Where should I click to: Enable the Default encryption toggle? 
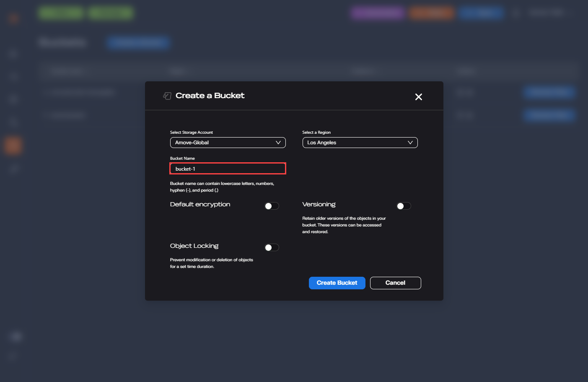(272, 206)
